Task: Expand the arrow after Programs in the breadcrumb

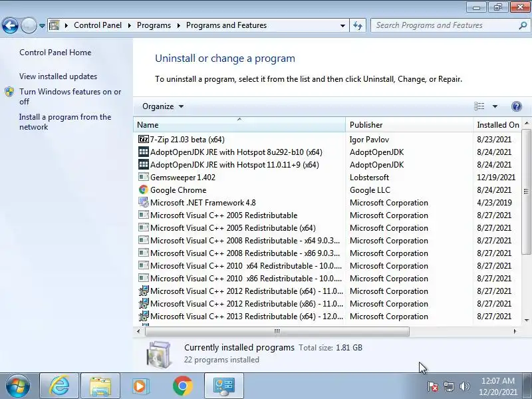Action: pos(178,25)
